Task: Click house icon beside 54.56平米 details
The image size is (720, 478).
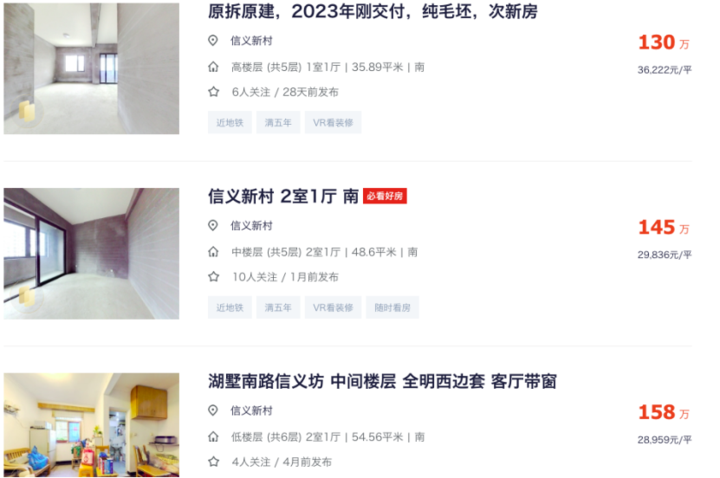Action: tap(213, 437)
